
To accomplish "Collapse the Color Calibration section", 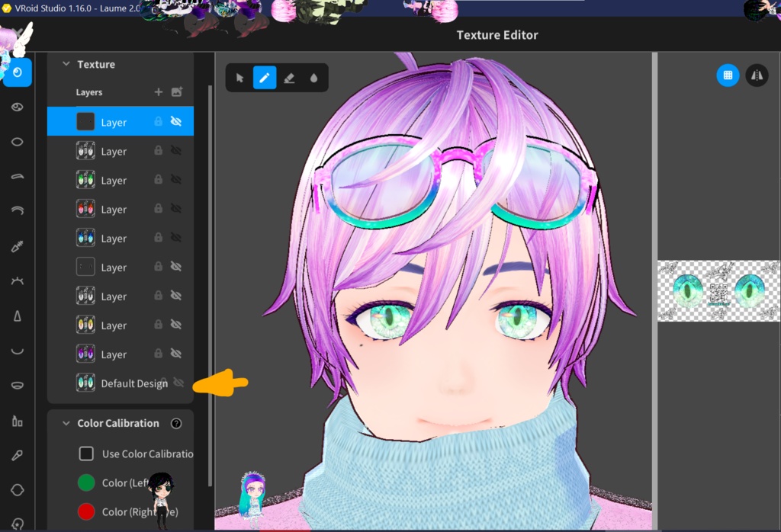I will pyautogui.click(x=65, y=423).
